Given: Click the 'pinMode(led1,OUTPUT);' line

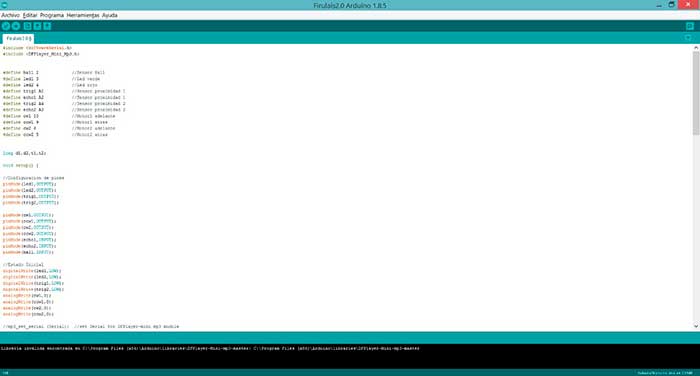Looking at the screenshot, I should [29, 184].
